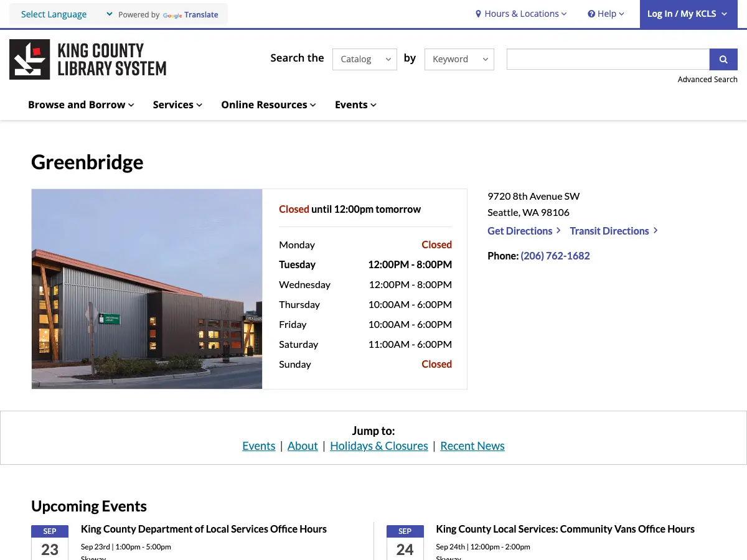747x560 pixels.
Task: Click the magnifier search button
Action: tap(723, 59)
